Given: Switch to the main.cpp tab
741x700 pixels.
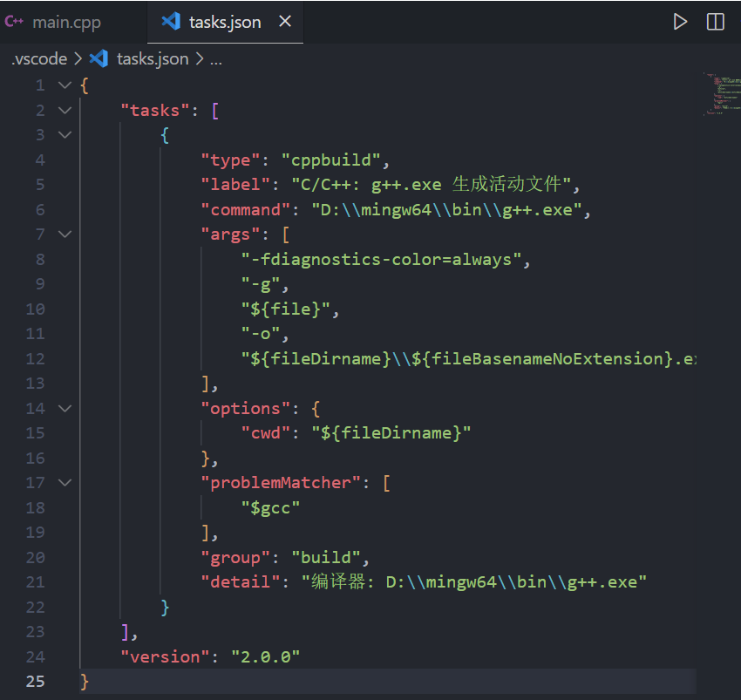Looking at the screenshot, I should pyautogui.click(x=66, y=22).
